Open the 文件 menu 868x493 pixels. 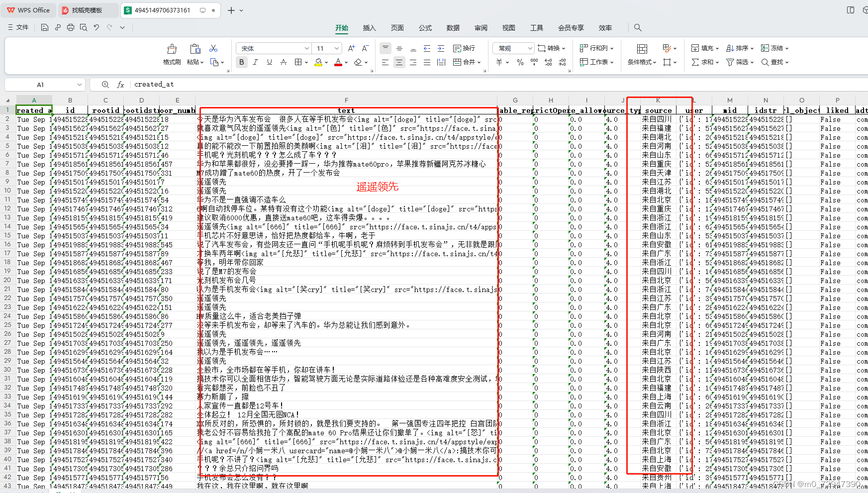[x=18, y=27]
